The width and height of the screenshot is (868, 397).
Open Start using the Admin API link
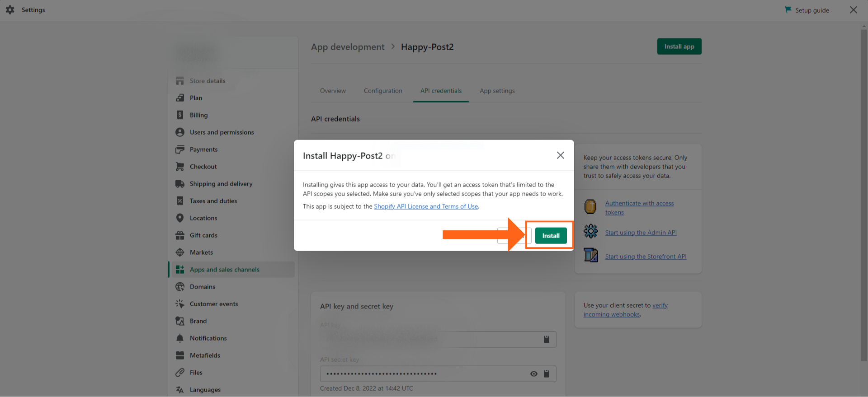[x=641, y=233]
